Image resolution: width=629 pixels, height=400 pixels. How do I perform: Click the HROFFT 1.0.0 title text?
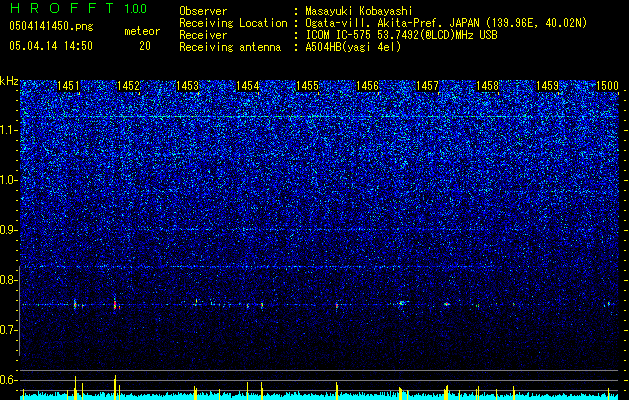(79, 8)
